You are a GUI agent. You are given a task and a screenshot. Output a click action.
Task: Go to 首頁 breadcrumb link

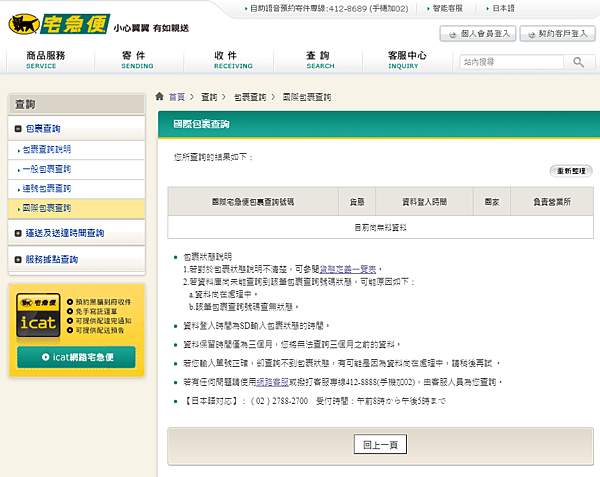point(177,97)
